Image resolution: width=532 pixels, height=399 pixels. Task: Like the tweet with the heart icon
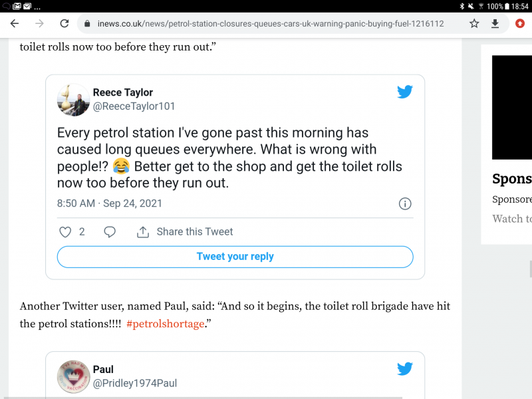pyautogui.click(x=65, y=231)
